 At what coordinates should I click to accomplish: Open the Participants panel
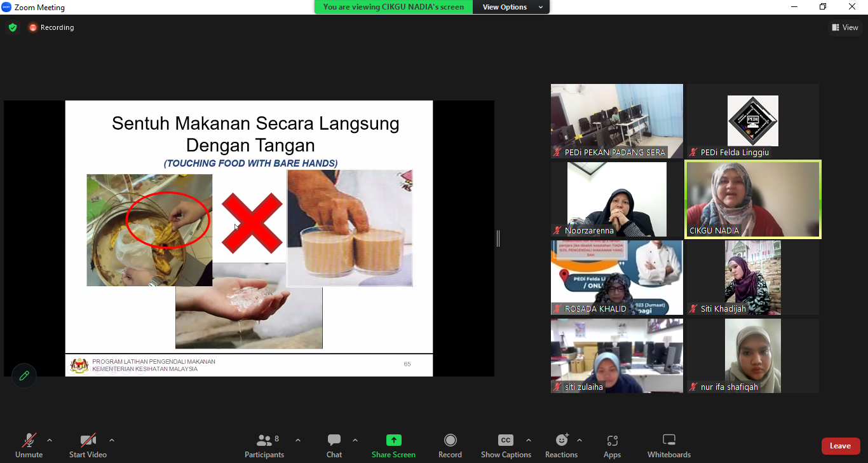tap(264, 445)
